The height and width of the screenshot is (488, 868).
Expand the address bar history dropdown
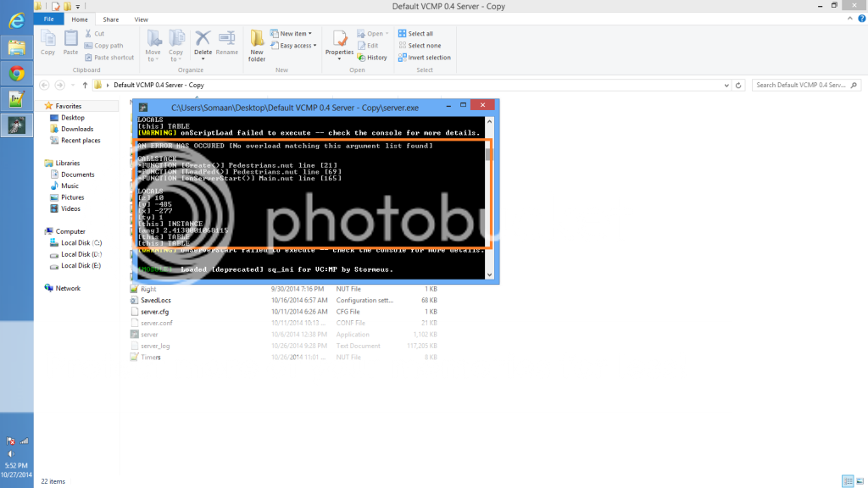[726, 86]
